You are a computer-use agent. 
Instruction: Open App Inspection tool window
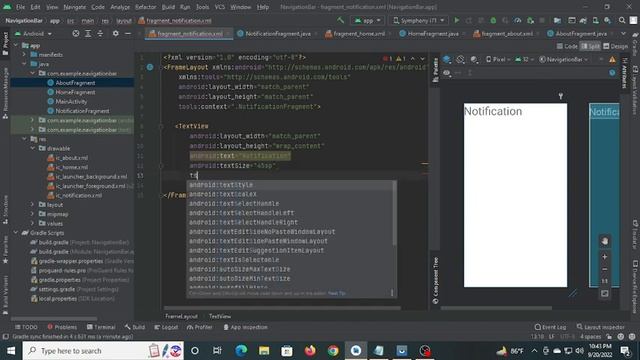(x=245, y=327)
